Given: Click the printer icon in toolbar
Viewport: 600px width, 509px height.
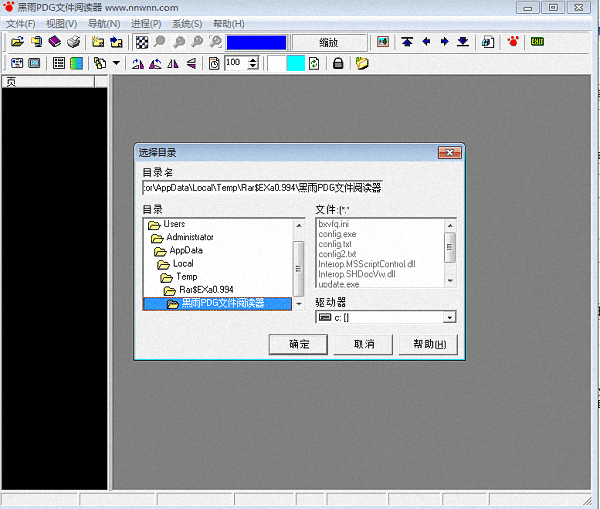Looking at the screenshot, I should click(73, 42).
